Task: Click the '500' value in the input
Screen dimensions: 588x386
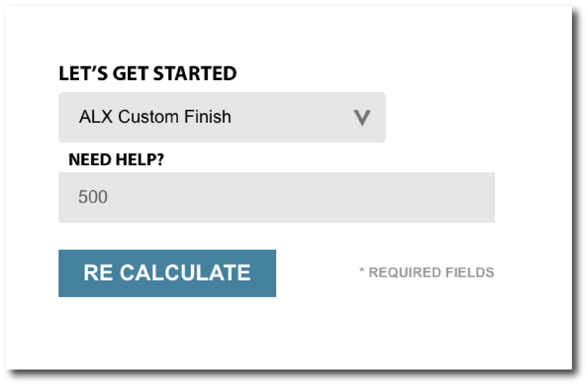Action: point(93,197)
